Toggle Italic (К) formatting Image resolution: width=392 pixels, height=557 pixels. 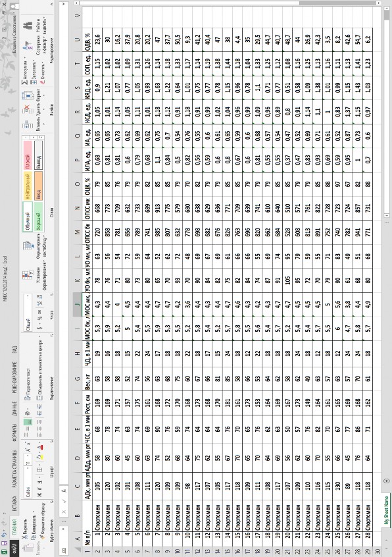(x=39, y=489)
